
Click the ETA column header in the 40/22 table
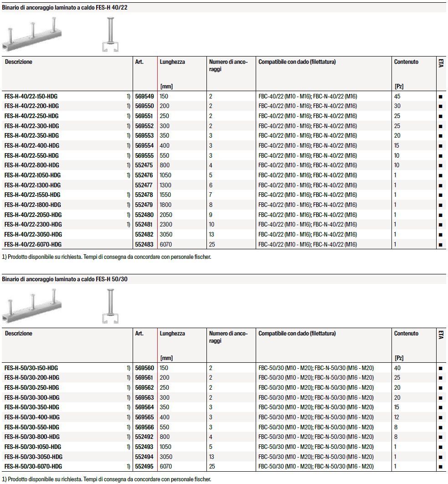tap(441, 63)
